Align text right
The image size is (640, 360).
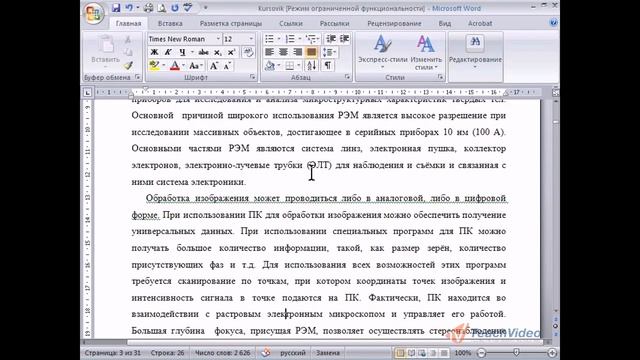click(297, 52)
